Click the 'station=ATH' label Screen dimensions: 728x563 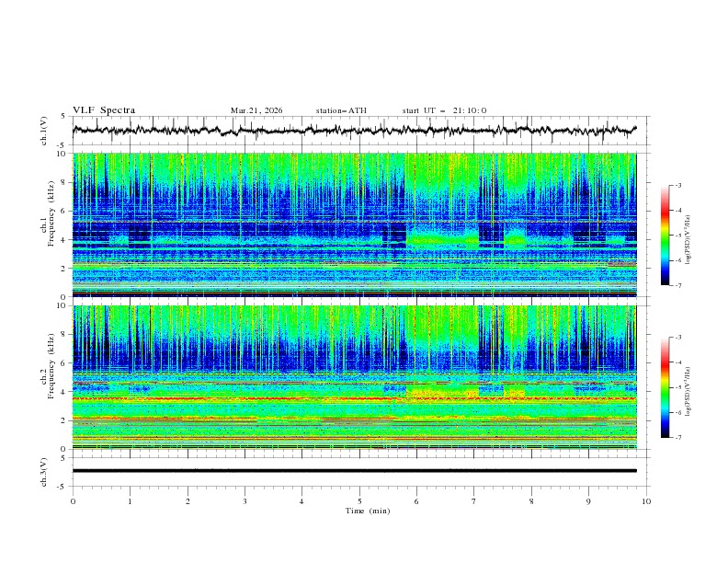click(341, 110)
